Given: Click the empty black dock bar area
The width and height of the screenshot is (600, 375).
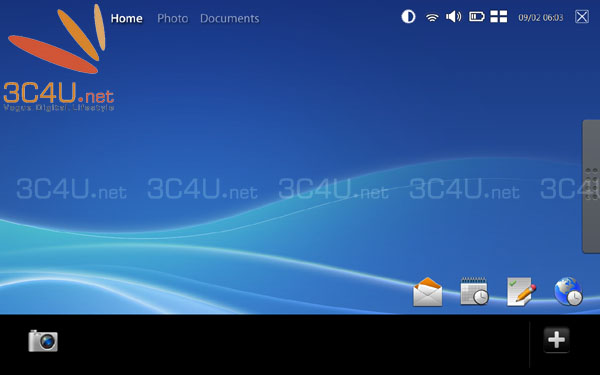Looking at the screenshot, I should [x=291, y=344].
